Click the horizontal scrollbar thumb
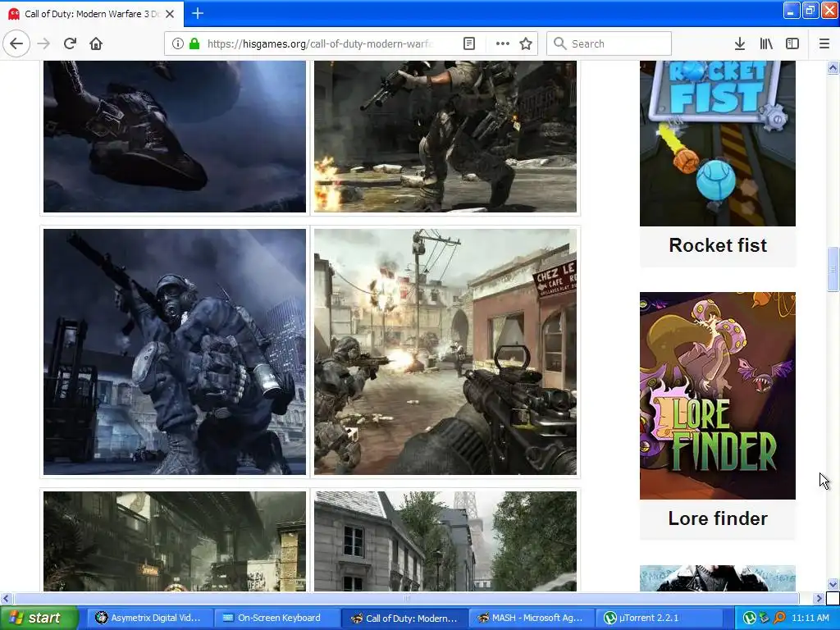 (x=406, y=598)
